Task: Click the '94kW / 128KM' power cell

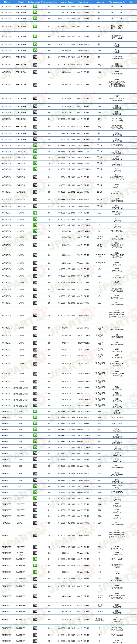Action: pyautogui.click(x=83, y=356)
